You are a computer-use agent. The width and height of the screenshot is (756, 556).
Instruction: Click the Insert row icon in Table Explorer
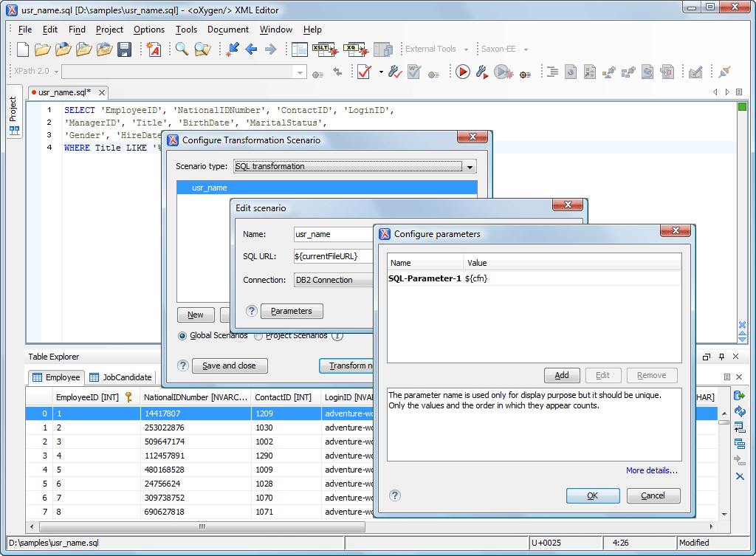click(740, 427)
